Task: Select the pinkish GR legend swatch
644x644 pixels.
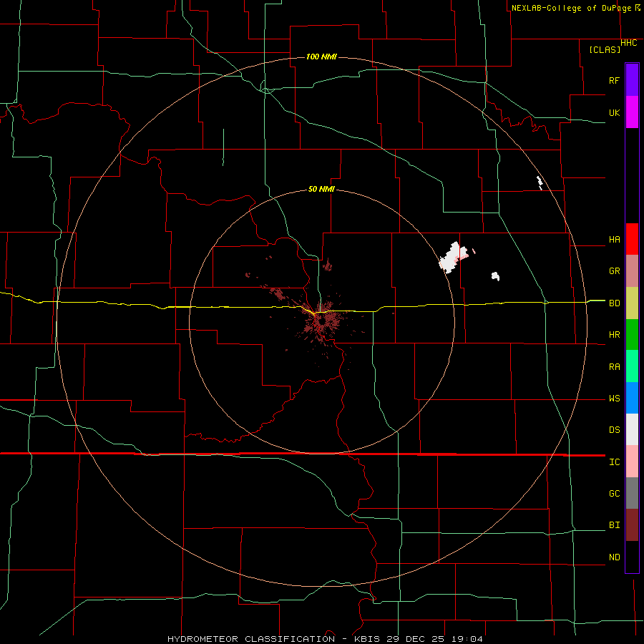Action: [x=632, y=271]
